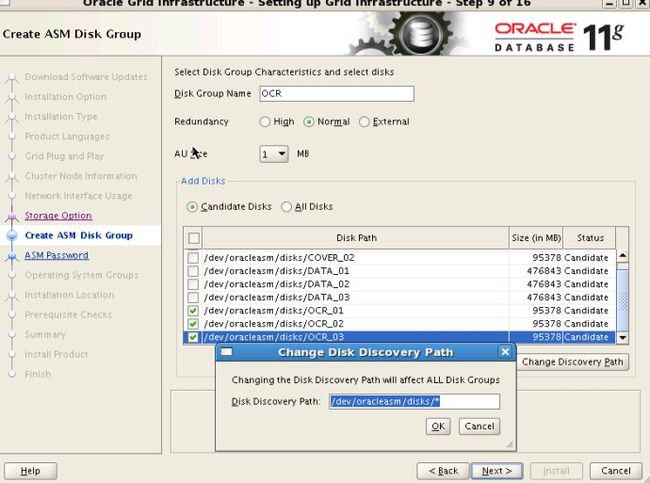
Task: Check the DATA_01 disk checkbox
Action: click(x=193, y=271)
